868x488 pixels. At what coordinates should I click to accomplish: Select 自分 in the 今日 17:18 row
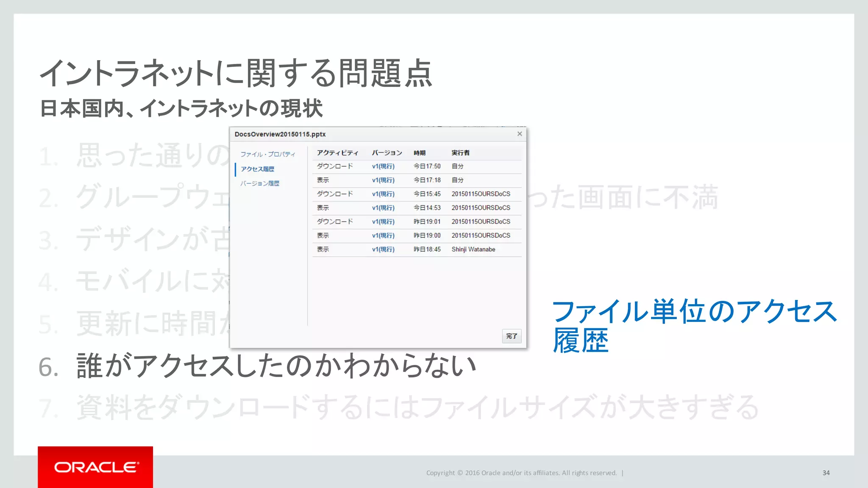coord(457,180)
